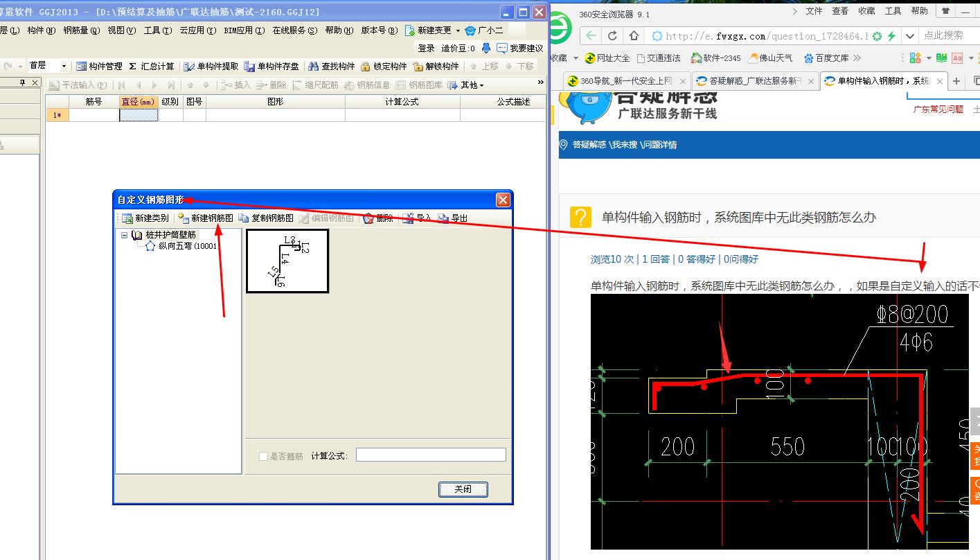The width and height of the screenshot is (980, 560).
Task: Collapse the 桩井护筒壁筋 tree node
Action: click(x=124, y=235)
